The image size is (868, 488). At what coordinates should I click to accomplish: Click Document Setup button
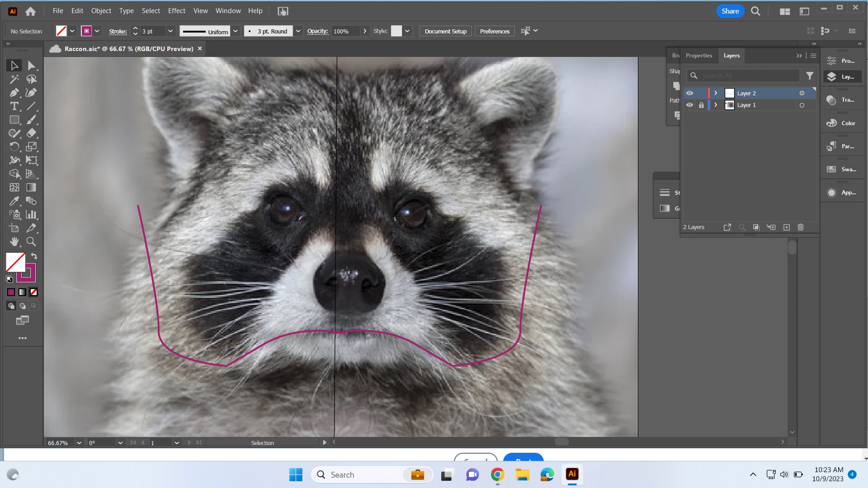[445, 31]
